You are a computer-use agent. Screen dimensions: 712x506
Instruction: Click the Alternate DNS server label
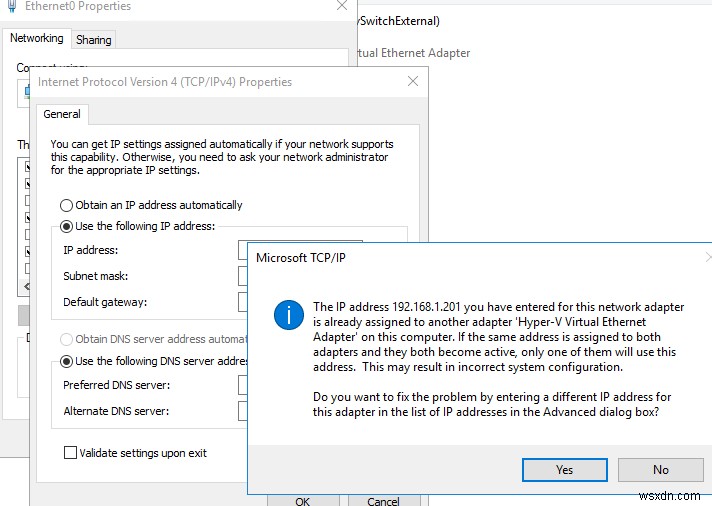(116, 411)
